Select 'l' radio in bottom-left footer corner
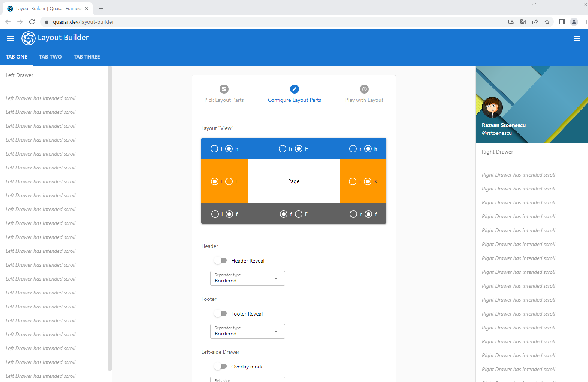This screenshot has width=588, height=382. pyautogui.click(x=215, y=214)
